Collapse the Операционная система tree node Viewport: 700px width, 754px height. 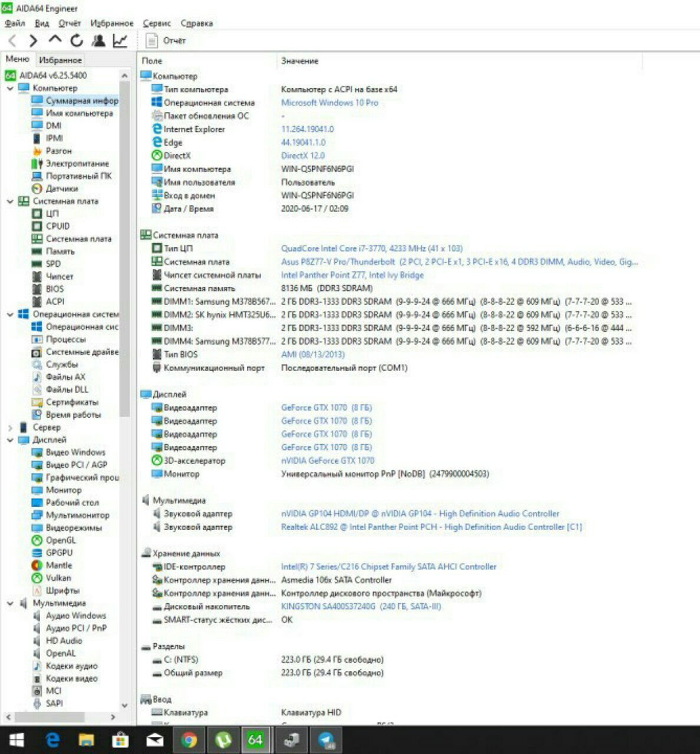click(x=10, y=315)
